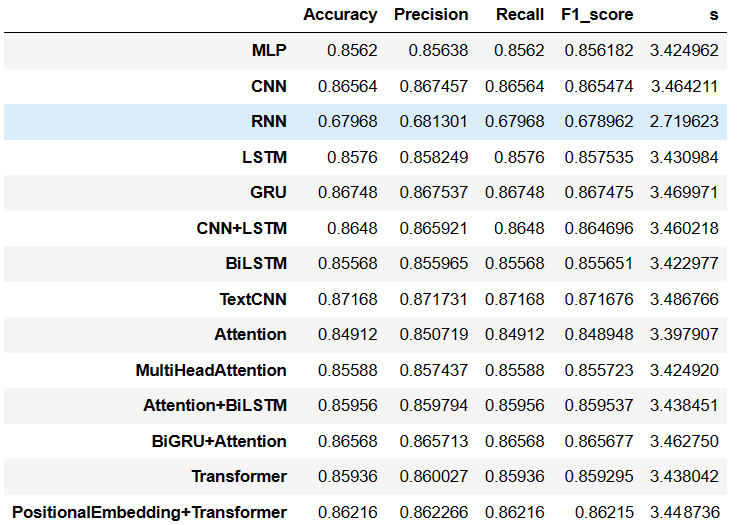The height and width of the screenshot is (525, 738).
Task: Click the CNN+LSTM row label
Action: pyautogui.click(x=241, y=228)
